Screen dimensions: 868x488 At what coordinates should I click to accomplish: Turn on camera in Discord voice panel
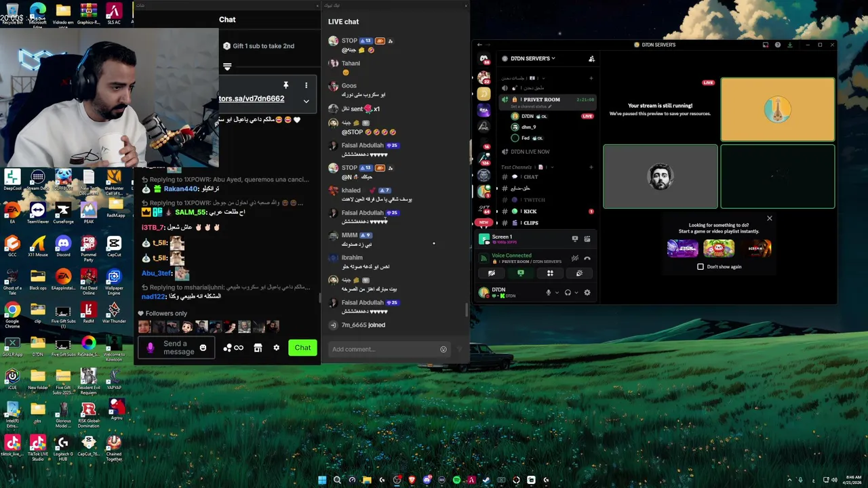point(492,273)
